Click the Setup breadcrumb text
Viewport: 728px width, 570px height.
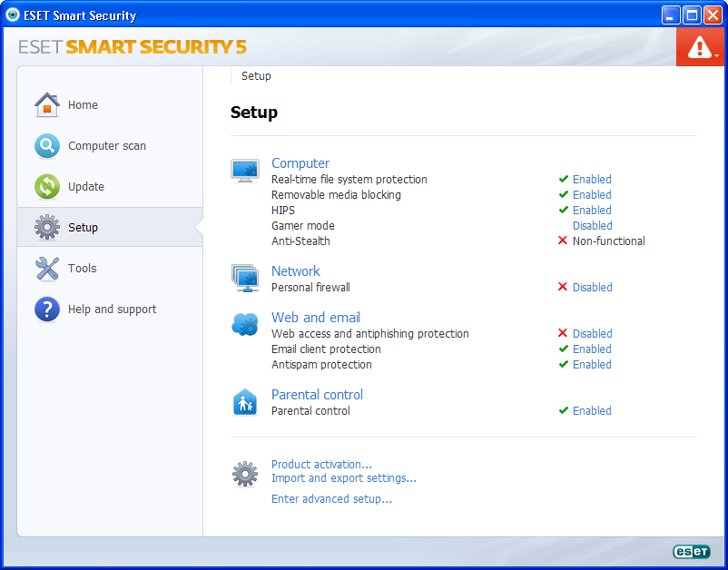pyautogui.click(x=256, y=76)
